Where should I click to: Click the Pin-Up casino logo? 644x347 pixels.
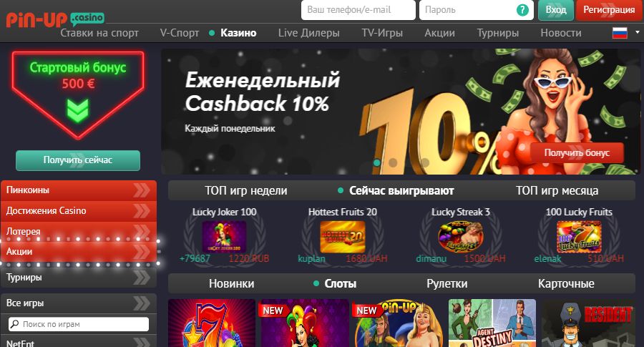(55, 19)
